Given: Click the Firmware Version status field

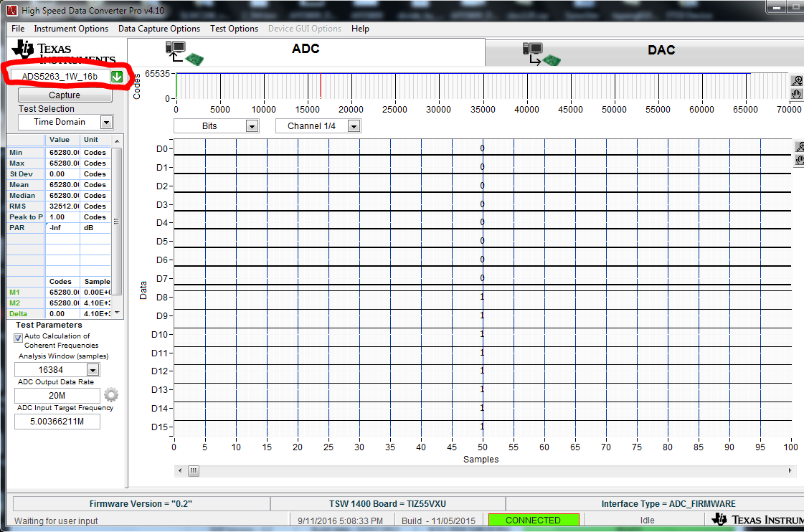Looking at the screenshot, I should pyautogui.click(x=141, y=504).
